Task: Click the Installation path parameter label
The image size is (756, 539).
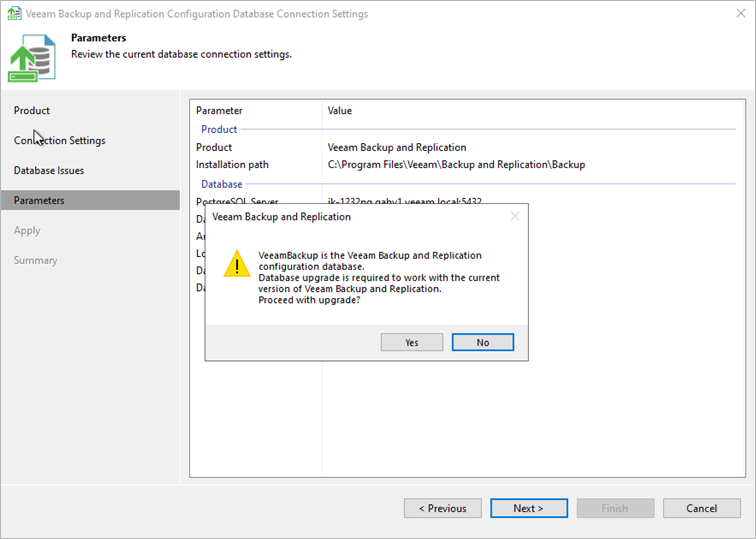Action: pyautogui.click(x=232, y=164)
